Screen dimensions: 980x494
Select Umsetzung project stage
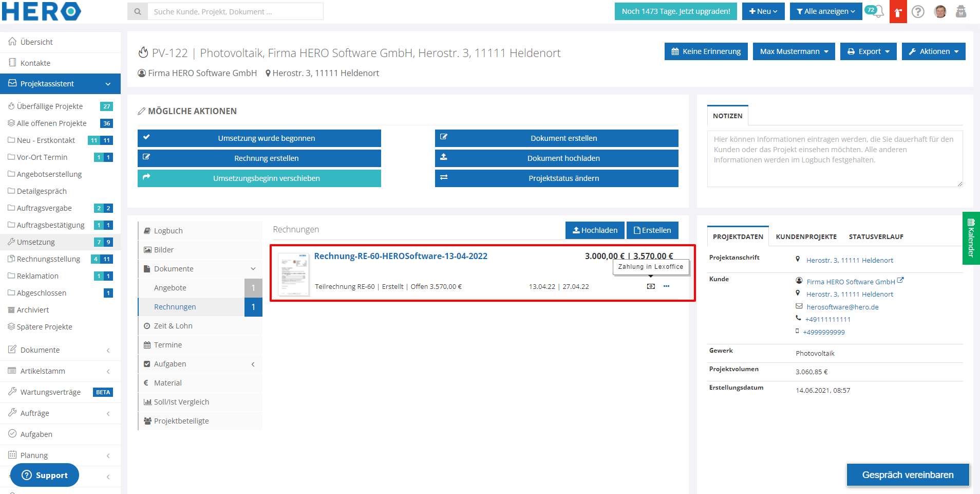pos(61,242)
